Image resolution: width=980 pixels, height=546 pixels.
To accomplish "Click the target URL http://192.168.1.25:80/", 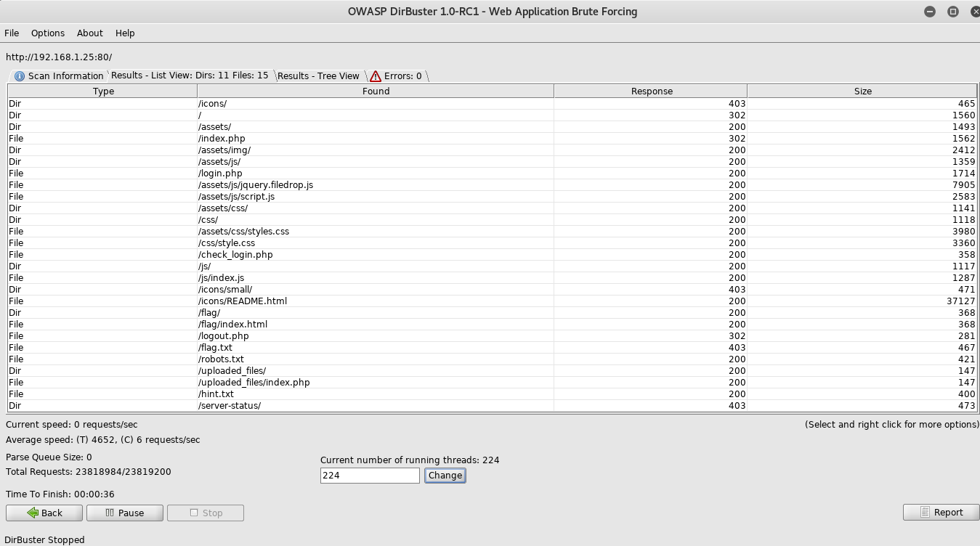I will [59, 57].
